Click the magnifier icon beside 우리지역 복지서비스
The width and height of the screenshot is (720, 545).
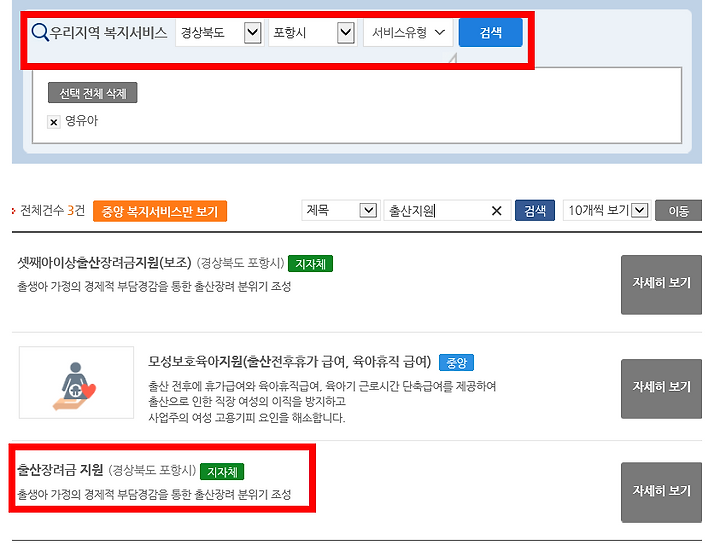coord(40,33)
